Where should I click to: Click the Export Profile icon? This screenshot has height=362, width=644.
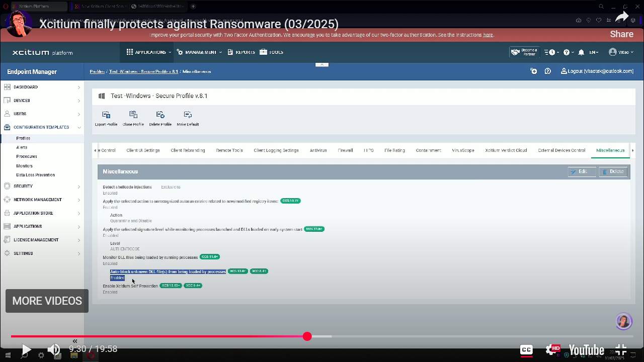pos(106,115)
